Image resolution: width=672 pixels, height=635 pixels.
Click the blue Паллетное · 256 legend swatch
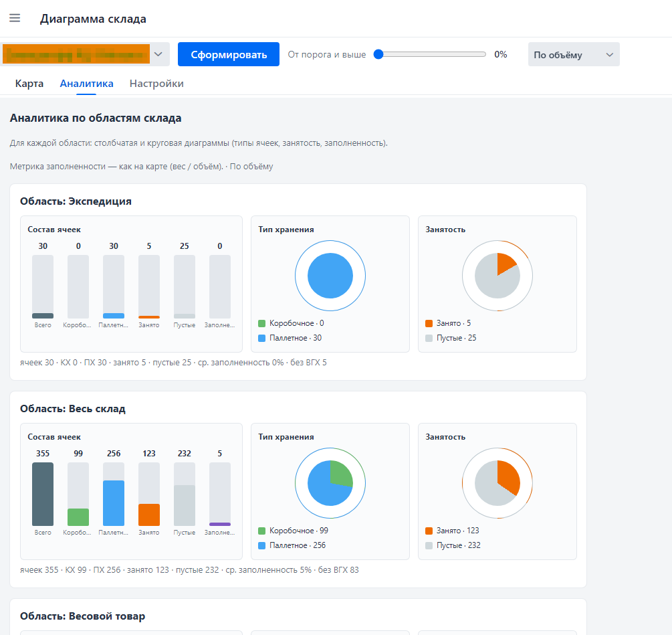click(x=262, y=545)
